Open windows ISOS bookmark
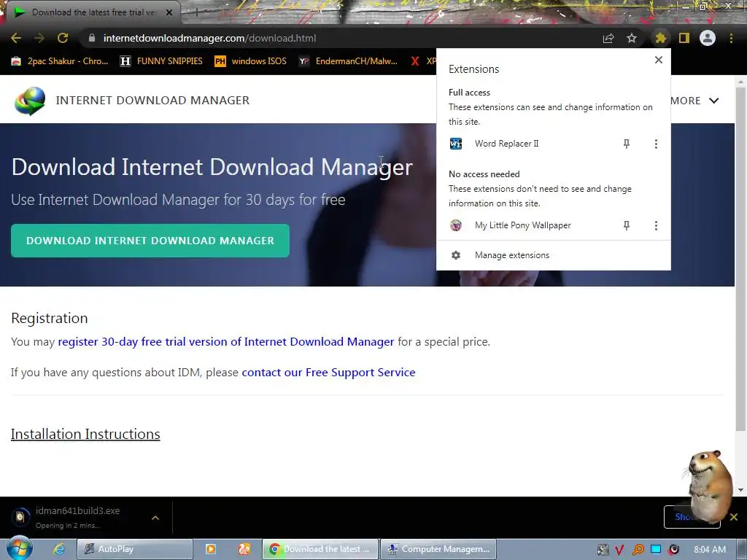Screen dimensions: 747x560 (x=251, y=61)
